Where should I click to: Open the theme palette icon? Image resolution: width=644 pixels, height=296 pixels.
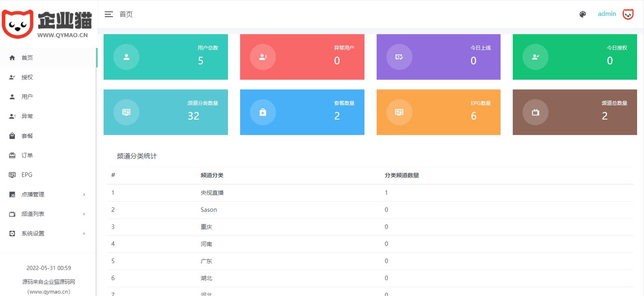583,14
